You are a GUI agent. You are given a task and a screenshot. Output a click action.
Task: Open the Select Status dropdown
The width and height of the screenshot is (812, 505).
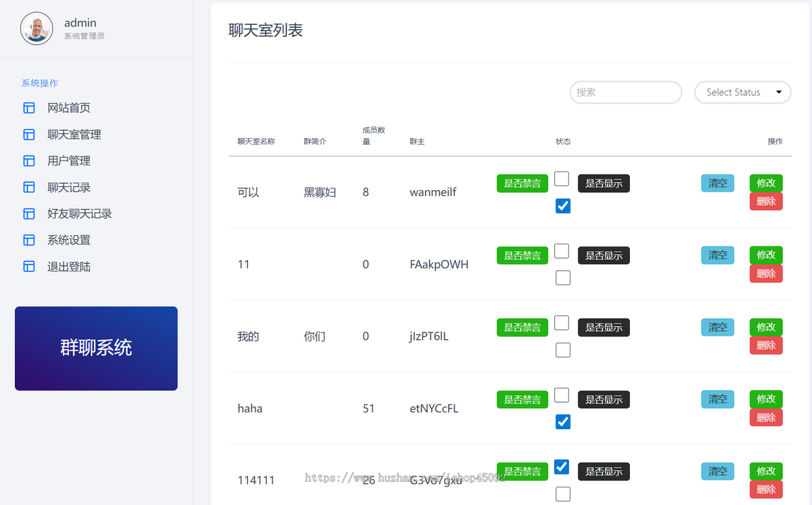click(743, 92)
